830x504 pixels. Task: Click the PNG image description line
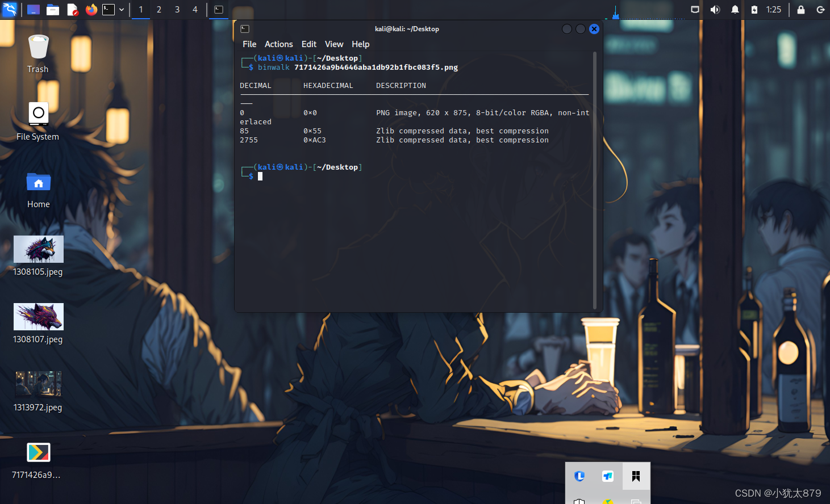coord(483,113)
